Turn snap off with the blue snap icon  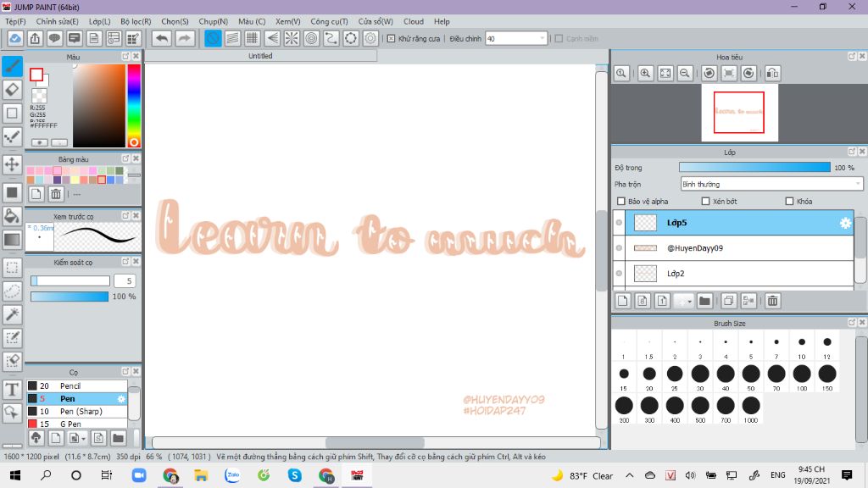click(213, 39)
